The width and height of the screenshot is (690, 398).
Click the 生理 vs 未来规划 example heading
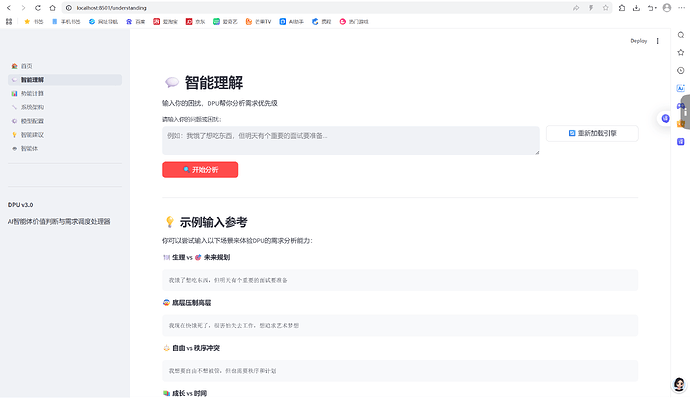196,257
